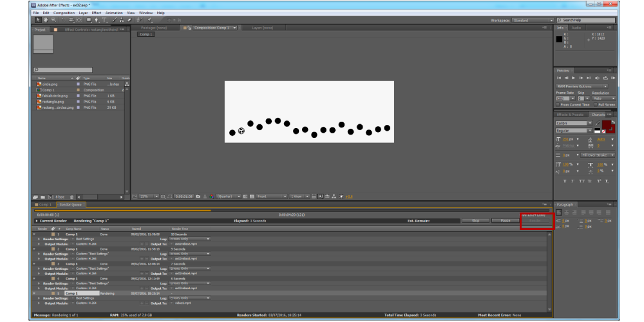This screenshot has height=322, width=644.
Task: Switch to the Effects & Presets tab
Action: tap(570, 115)
